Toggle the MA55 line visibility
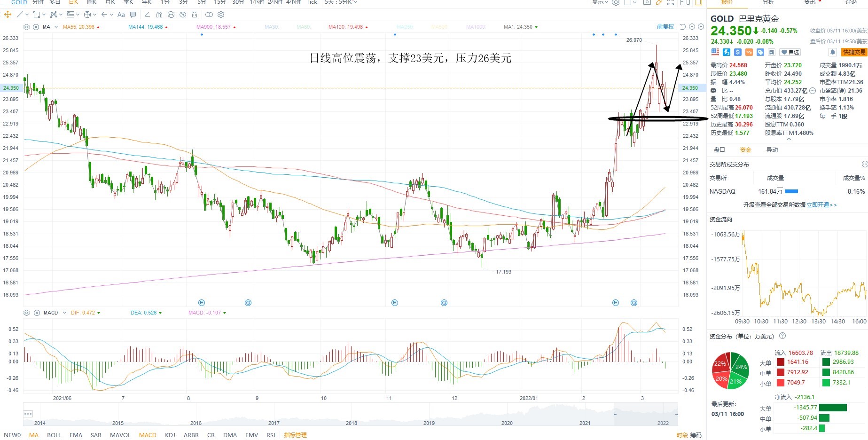868x440 pixels. tap(81, 27)
